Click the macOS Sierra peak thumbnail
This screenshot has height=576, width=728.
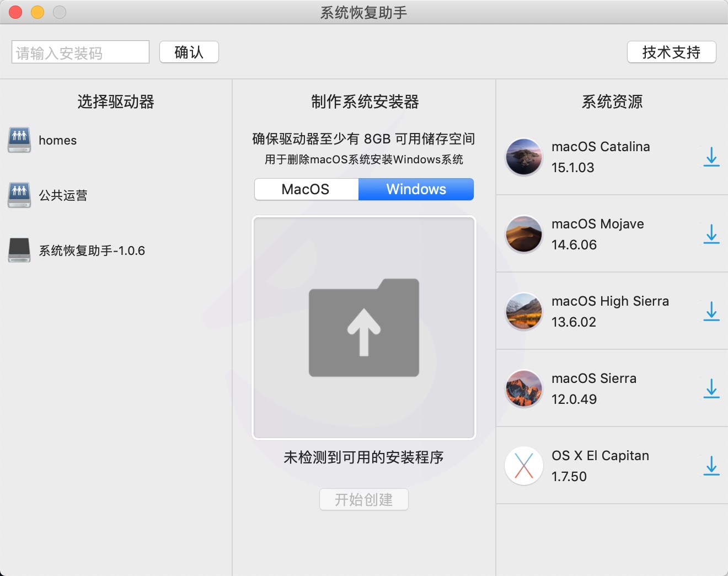[x=524, y=388]
